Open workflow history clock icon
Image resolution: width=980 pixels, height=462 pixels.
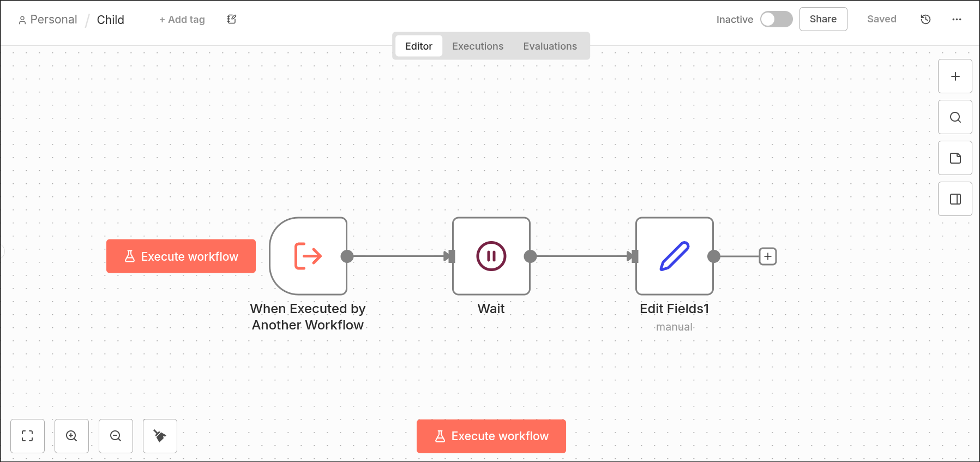925,20
